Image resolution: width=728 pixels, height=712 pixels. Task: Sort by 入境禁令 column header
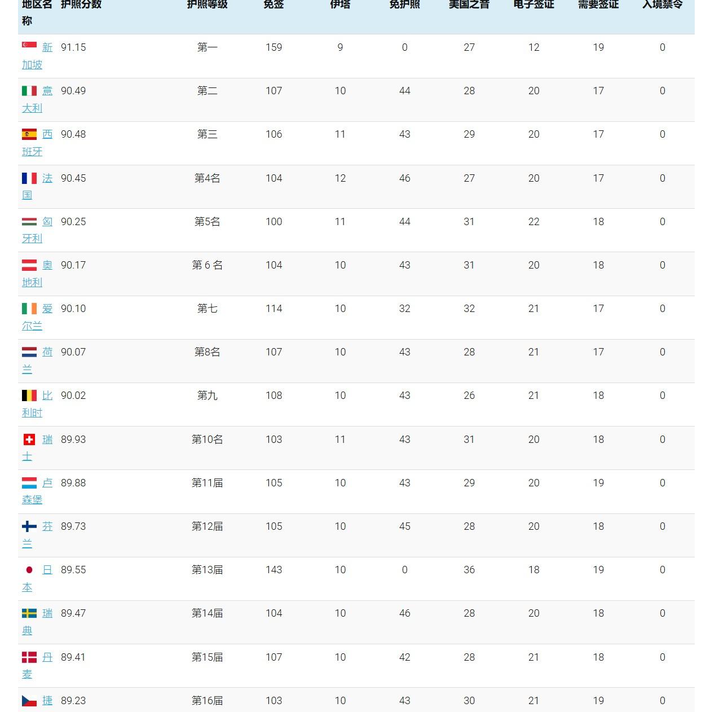662,5
